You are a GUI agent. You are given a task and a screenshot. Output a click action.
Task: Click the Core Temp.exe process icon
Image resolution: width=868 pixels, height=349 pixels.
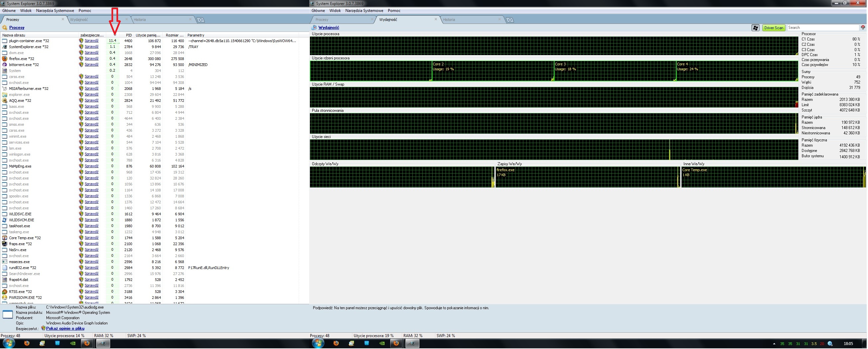[x=5, y=238]
